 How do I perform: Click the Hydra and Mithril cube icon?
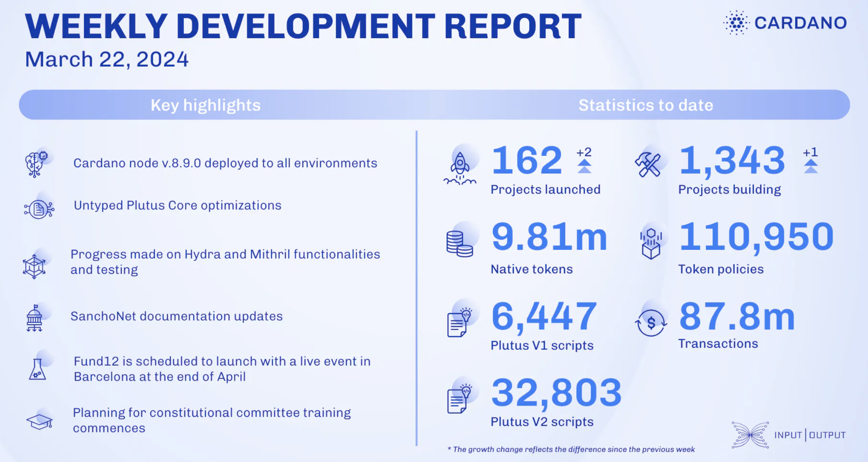click(x=34, y=266)
